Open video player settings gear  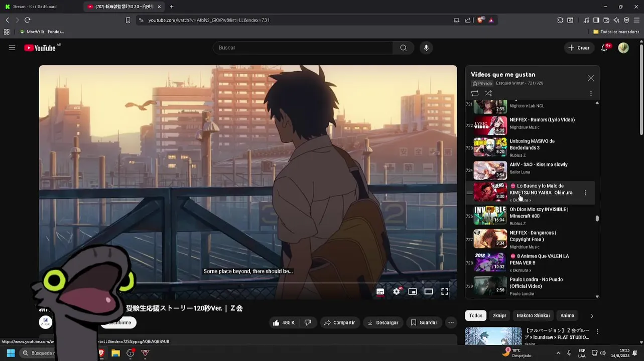[397, 291]
